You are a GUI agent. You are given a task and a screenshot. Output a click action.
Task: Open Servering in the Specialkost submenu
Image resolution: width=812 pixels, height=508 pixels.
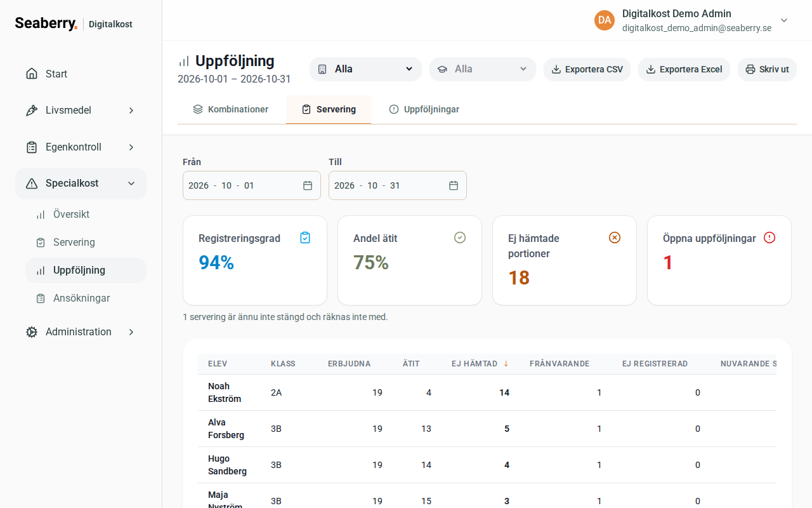pyautogui.click(x=86, y=243)
